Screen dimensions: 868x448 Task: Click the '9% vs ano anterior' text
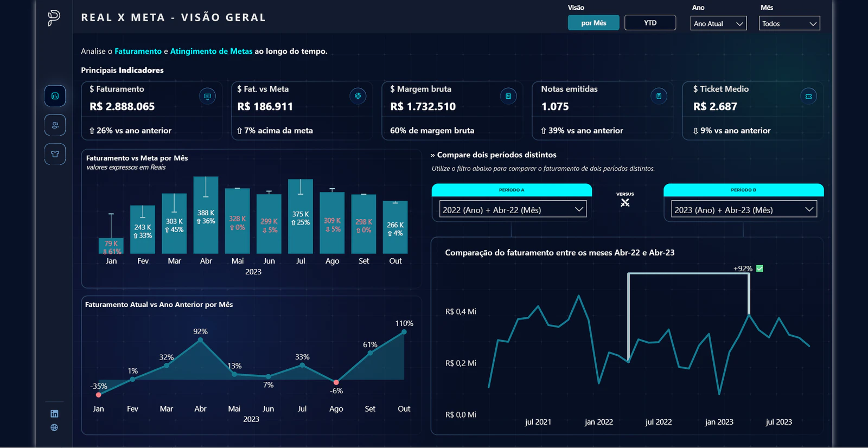732,131
